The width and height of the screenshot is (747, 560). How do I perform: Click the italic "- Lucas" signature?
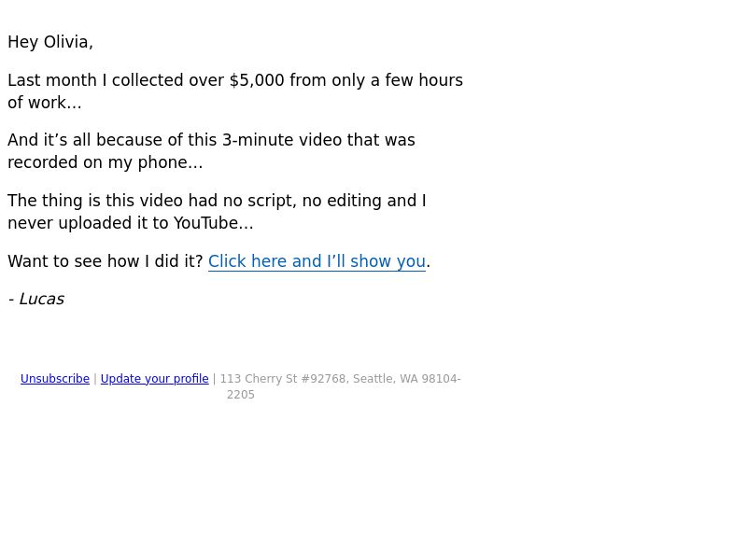click(x=36, y=300)
